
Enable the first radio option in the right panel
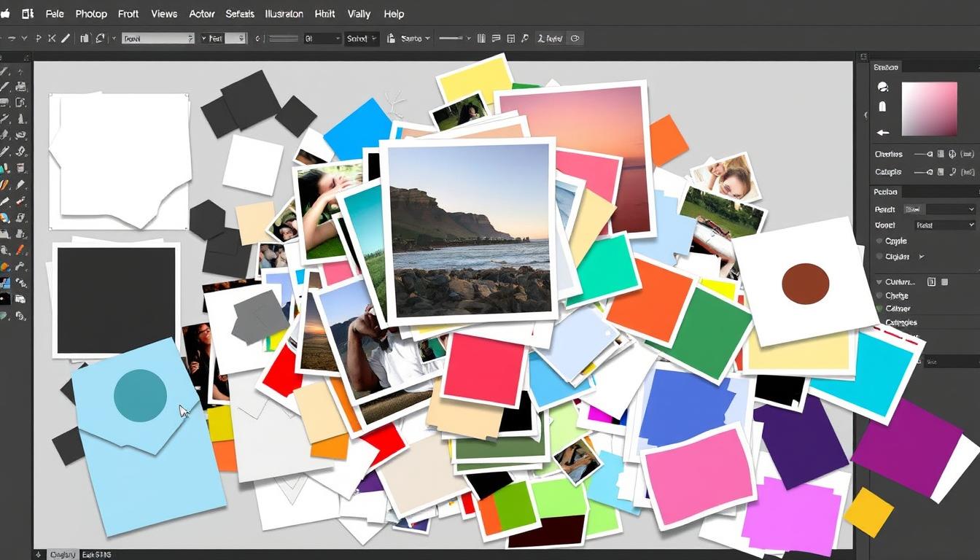879,241
